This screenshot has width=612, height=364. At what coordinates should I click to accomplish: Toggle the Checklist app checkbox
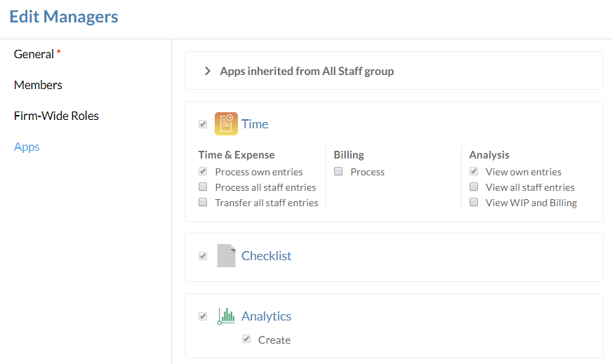[x=203, y=256]
